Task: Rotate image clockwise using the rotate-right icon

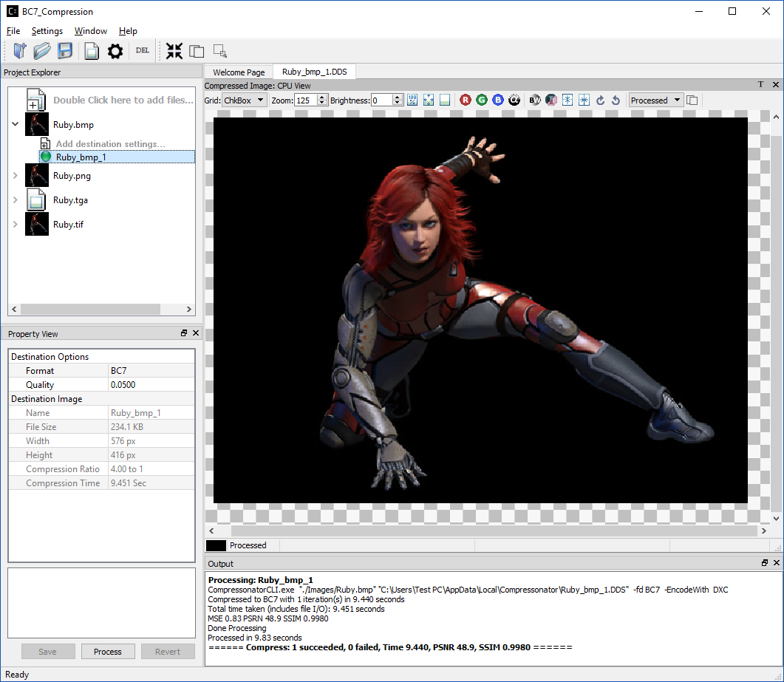Action: pos(600,100)
